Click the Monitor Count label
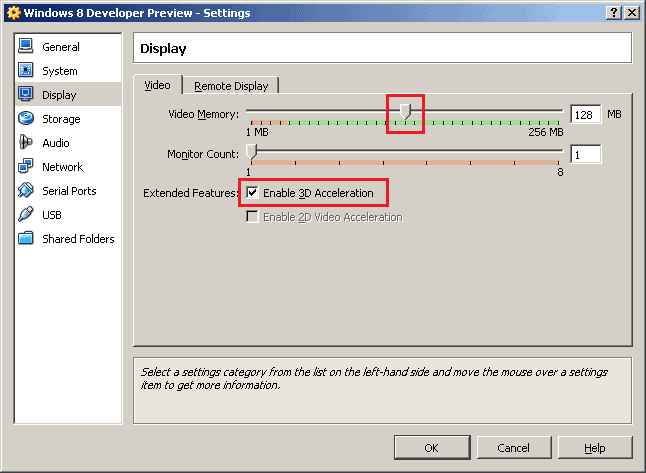Viewport: 646px width, 473px height. pos(203,154)
